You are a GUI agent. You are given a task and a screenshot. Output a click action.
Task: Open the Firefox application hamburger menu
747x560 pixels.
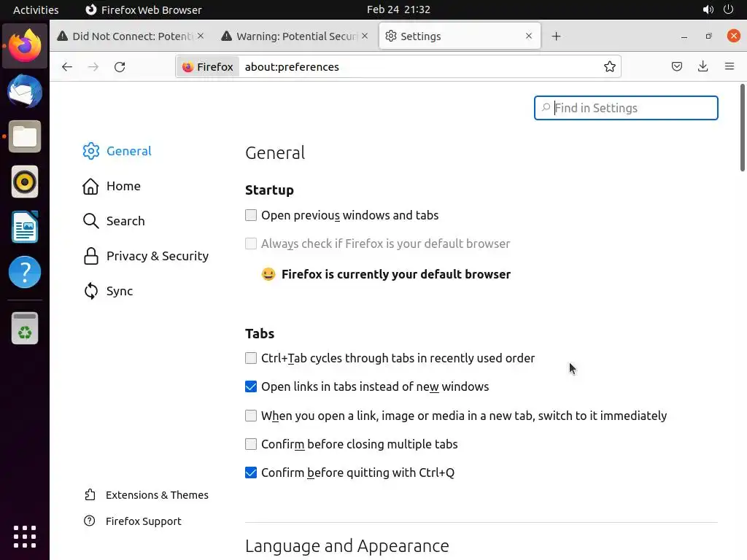click(729, 67)
